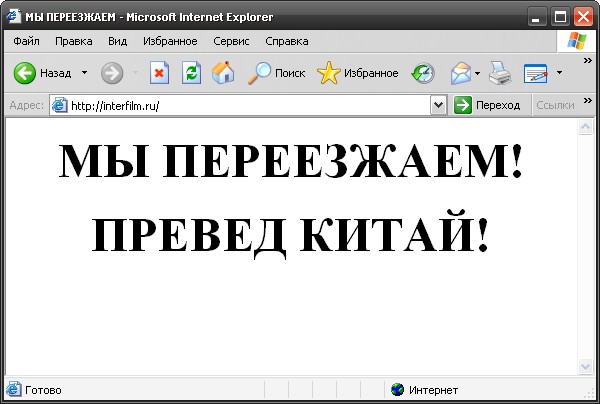600x404 pixels.
Task: Click the heading ПРЕВЕД КИТАЙ!
Action: (290, 235)
